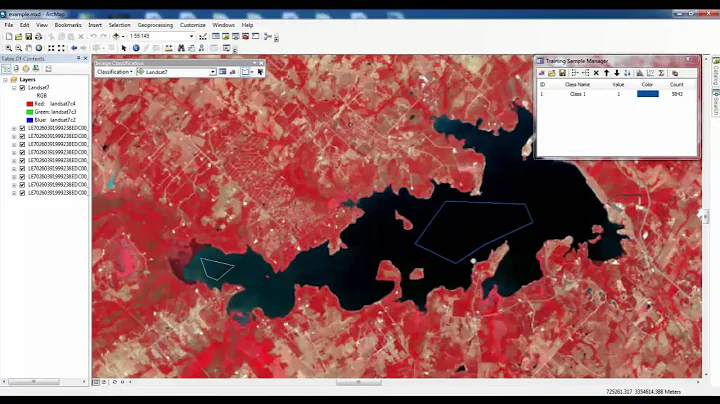Select the Class 1 name cell
This screenshot has width=720, height=404.
[578, 94]
